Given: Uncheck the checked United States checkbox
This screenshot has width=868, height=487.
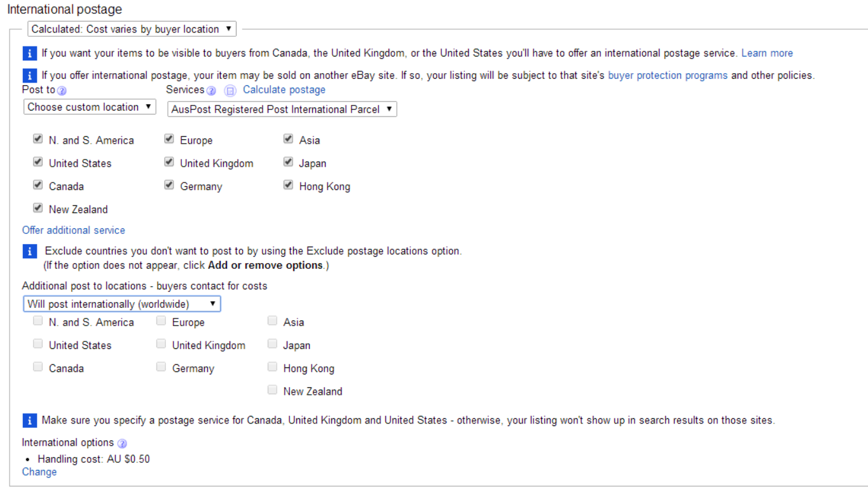Looking at the screenshot, I should point(38,162).
